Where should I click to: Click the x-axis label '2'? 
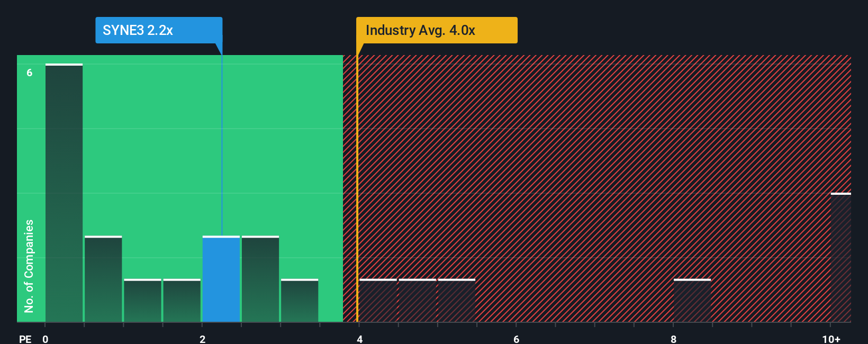click(x=202, y=339)
